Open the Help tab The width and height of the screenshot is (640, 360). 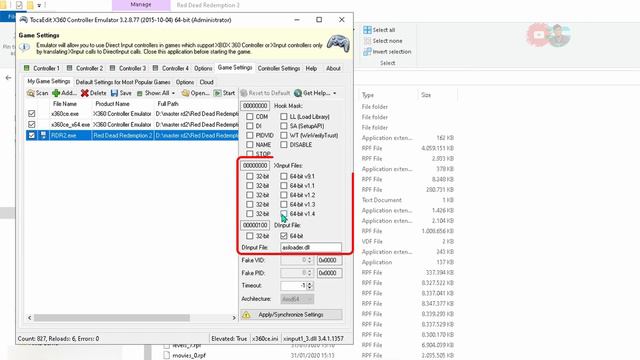tap(311, 68)
